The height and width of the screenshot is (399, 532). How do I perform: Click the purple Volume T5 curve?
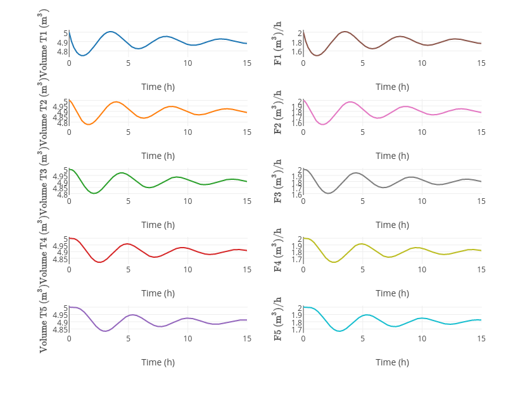click(132, 315)
